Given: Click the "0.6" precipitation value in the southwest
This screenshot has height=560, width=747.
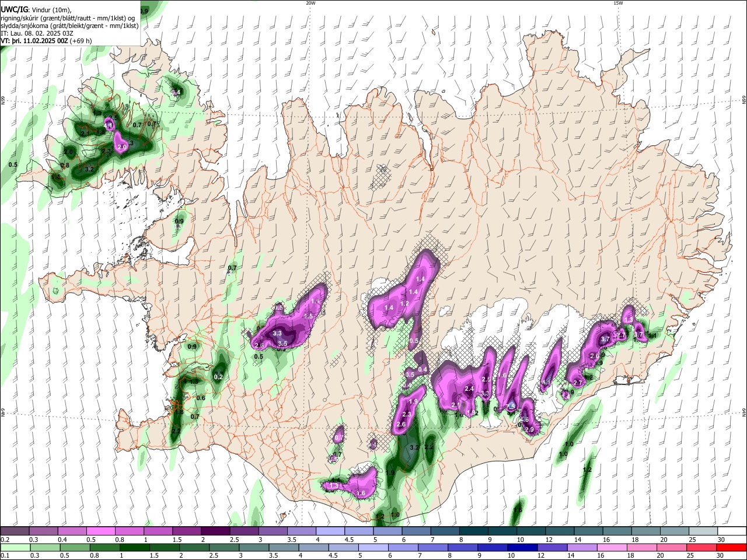Looking at the screenshot, I should pos(201,398).
